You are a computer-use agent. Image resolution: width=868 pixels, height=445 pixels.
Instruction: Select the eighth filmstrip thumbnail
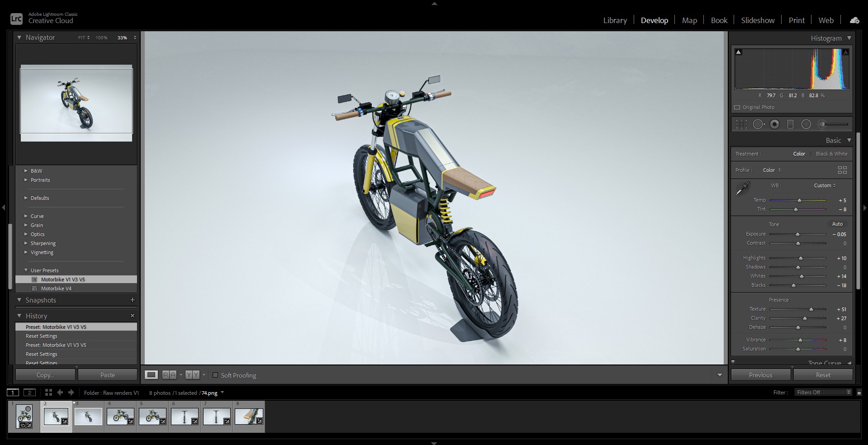pyautogui.click(x=249, y=417)
